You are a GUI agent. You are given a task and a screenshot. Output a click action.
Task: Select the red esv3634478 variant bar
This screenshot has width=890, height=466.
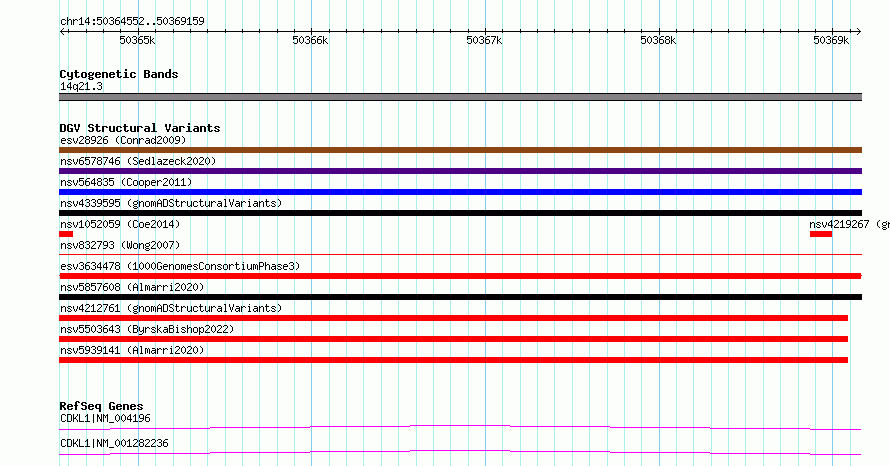460,276
